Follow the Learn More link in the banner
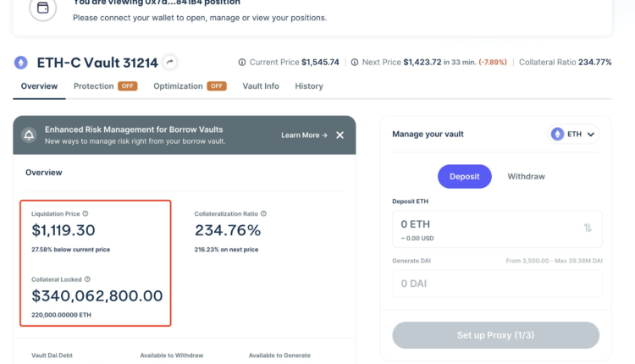This screenshot has width=635, height=364. click(304, 135)
